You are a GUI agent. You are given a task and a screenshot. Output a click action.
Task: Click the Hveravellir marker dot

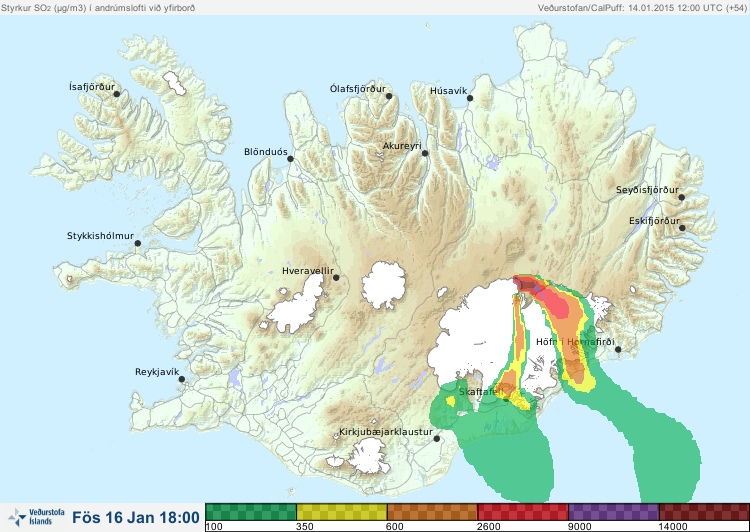pos(336,277)
